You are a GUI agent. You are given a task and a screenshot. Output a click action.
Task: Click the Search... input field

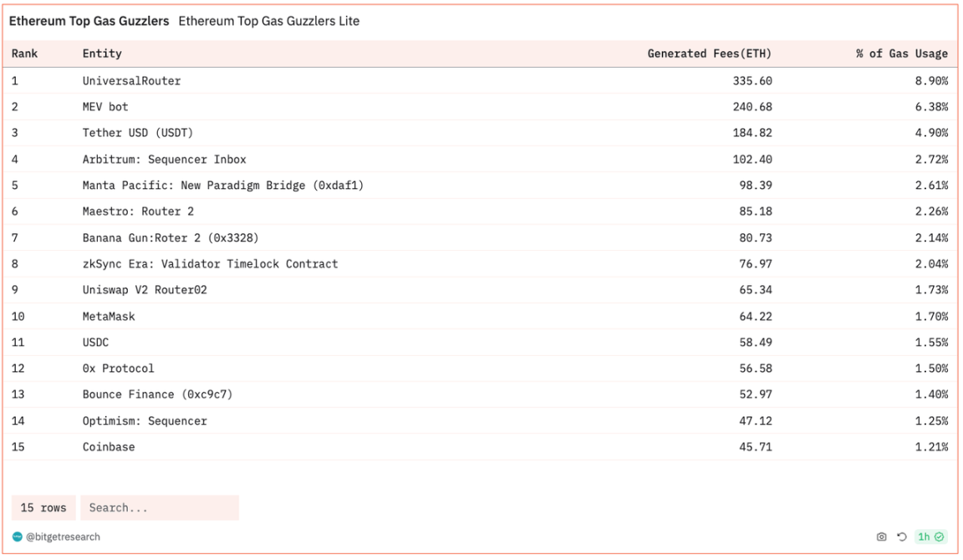tap(159, 507)
